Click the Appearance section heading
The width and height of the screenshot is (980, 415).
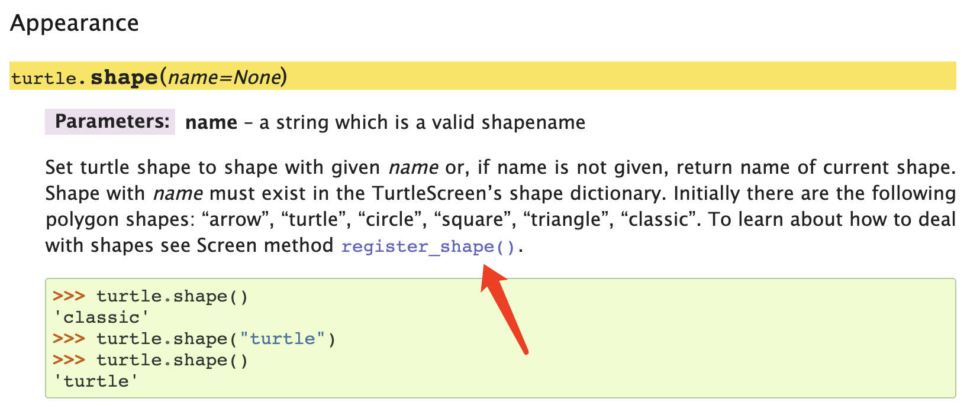click(75, 23)
